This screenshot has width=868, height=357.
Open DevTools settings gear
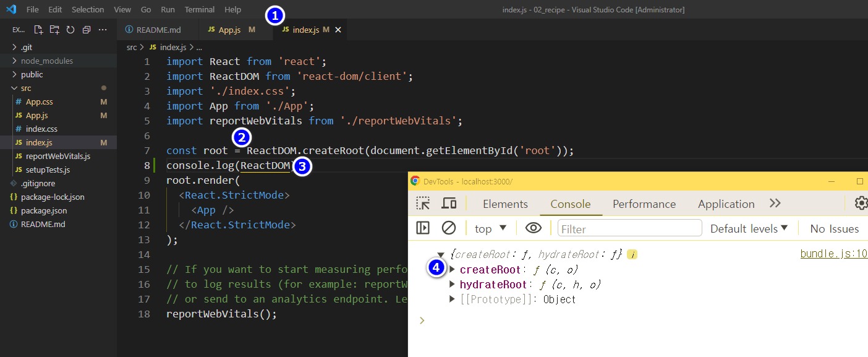pos(861,204)
